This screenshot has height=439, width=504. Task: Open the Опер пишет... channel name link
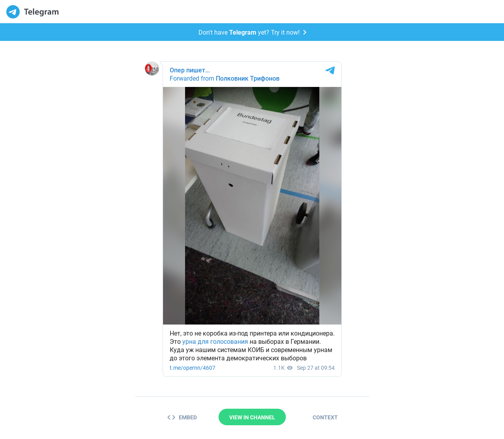coord(190,70)
